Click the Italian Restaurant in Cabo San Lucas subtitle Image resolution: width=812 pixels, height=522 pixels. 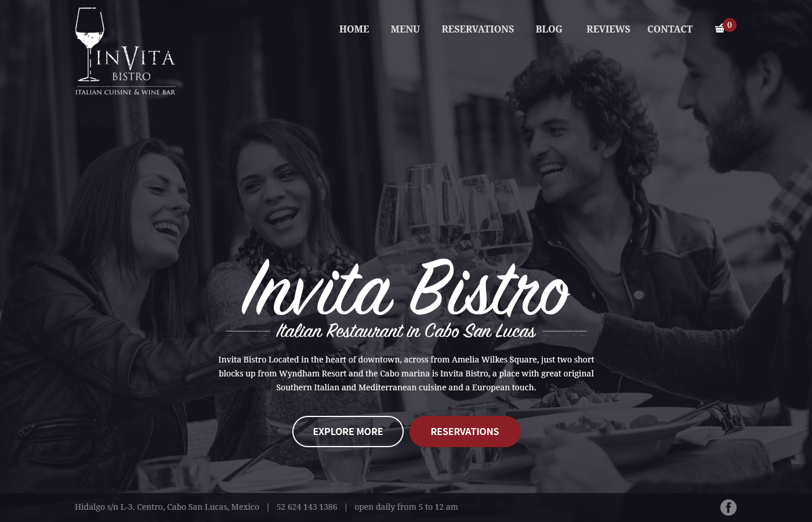[405, 331]
